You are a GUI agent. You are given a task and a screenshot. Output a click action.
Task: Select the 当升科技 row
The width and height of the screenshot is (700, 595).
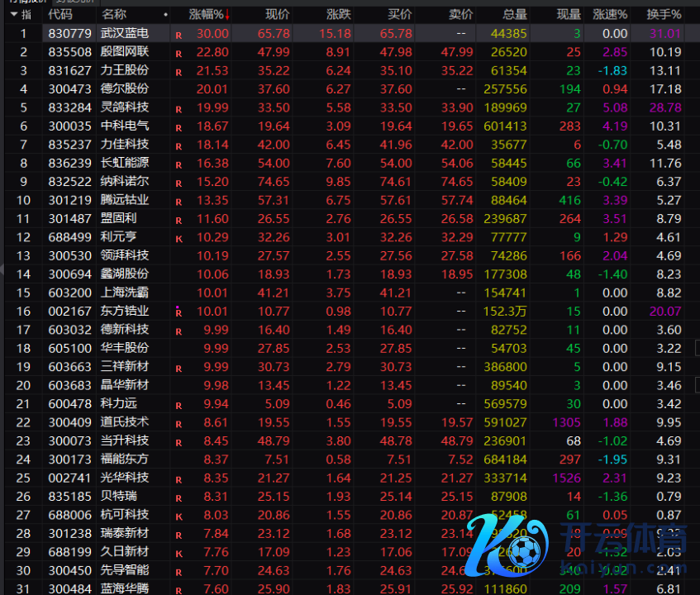click(124, 440)
